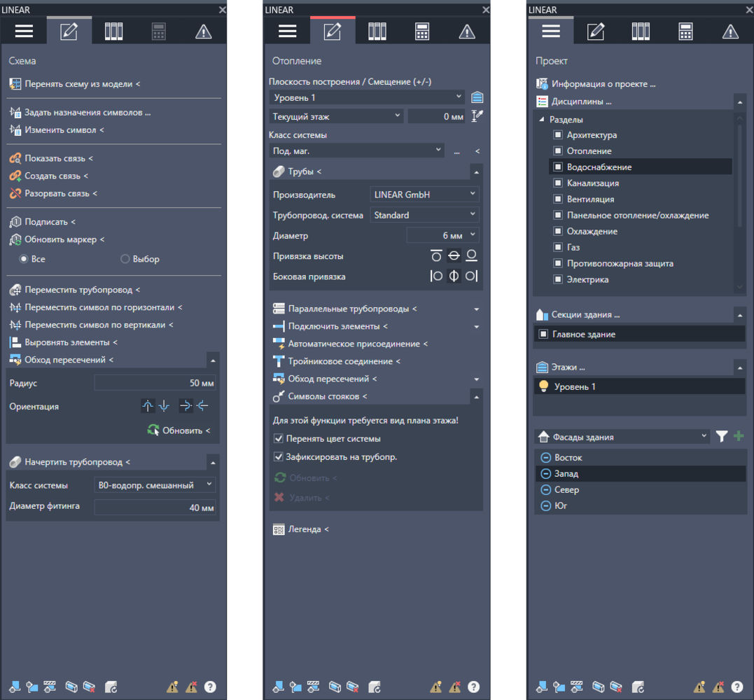Toggle Электрика discipline checkbox

[x=558, y=279]
